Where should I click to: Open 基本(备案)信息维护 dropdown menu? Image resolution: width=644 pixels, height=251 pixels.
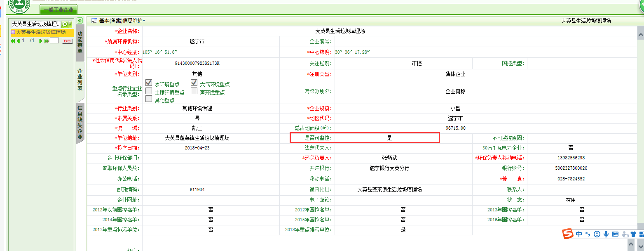pyautogui.click(x=122, y=20)
